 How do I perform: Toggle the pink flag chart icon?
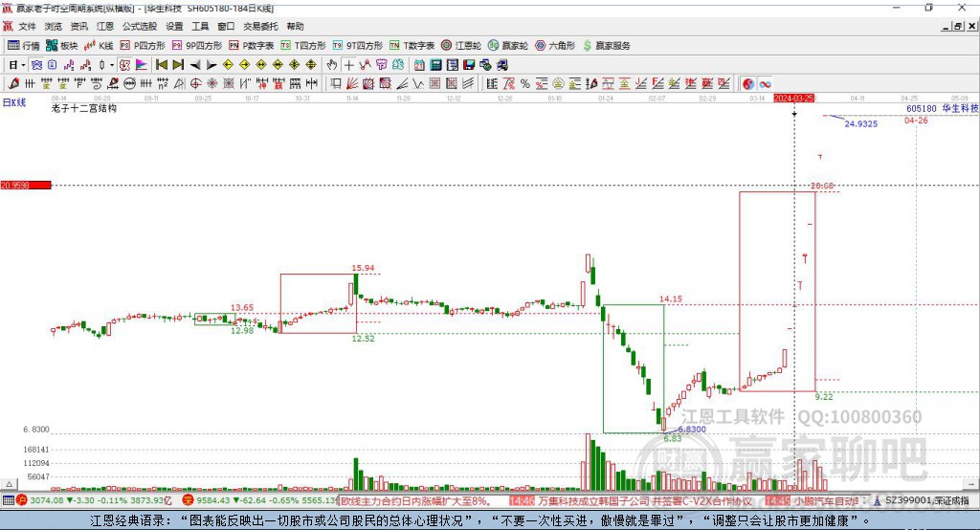tap(142, 65)
